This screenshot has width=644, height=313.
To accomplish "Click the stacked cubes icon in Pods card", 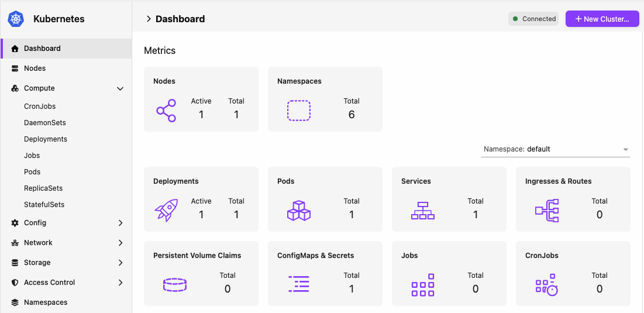I will pyautogui.click(x=298, y=210).
